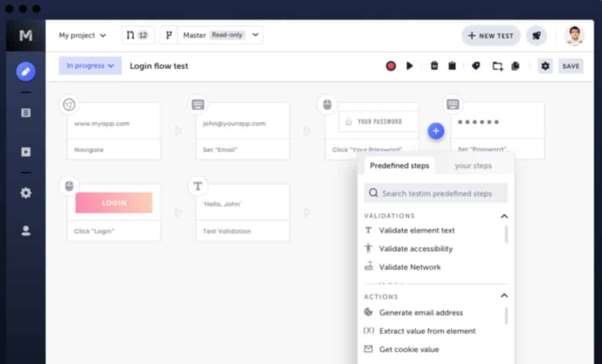Image resolution: width=602 pixels, height=364 pixels.
Task: Click the Save button
Action: coord(571,66)
